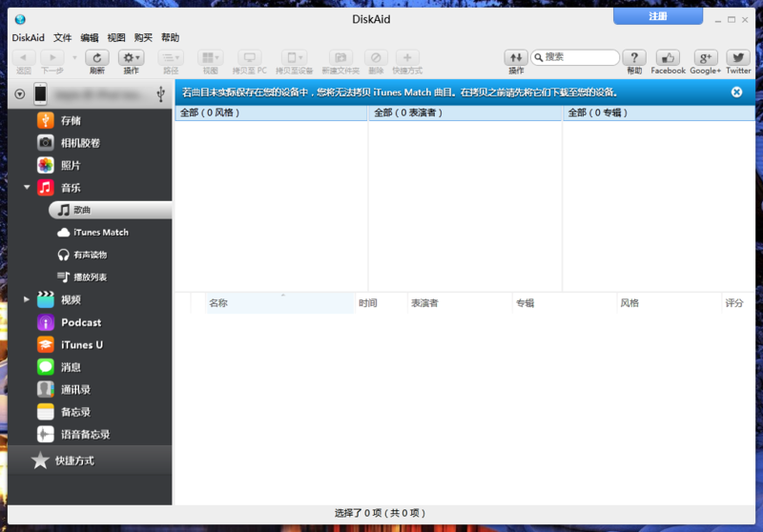Open the DiskAid menu
Image resolution: width=763 pixels, height=532 pixels.
coord(29,37)
